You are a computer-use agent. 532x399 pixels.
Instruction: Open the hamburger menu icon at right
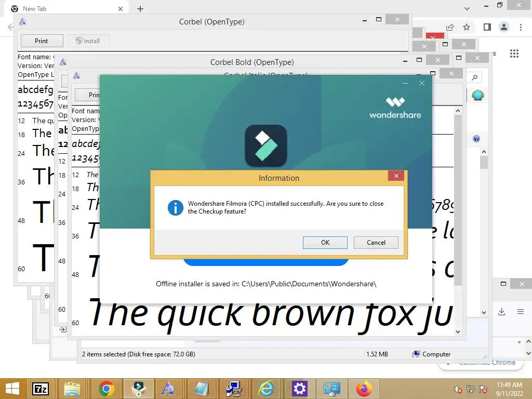(521, 312)
